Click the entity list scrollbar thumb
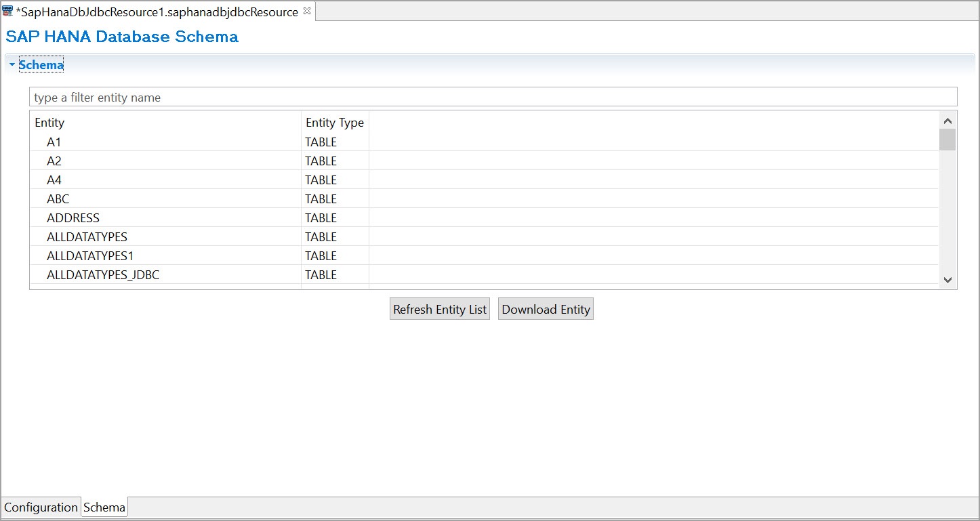 click(947, 140)
